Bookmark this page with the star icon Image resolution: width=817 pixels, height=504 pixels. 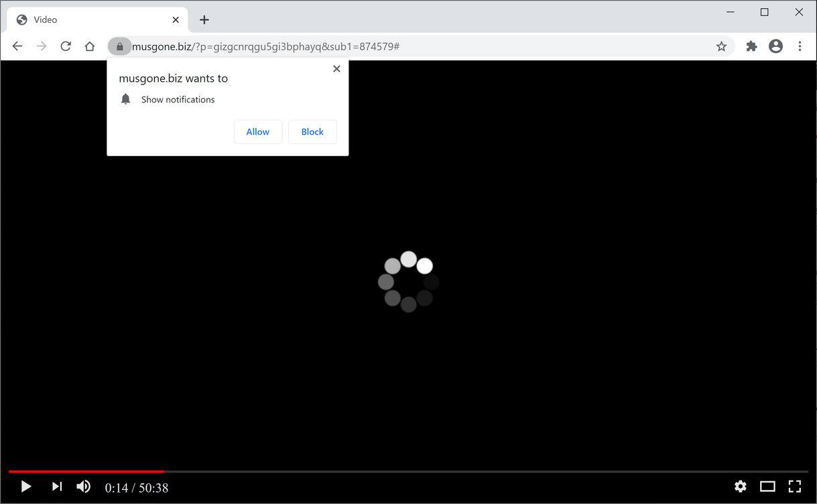coord(721,46)
